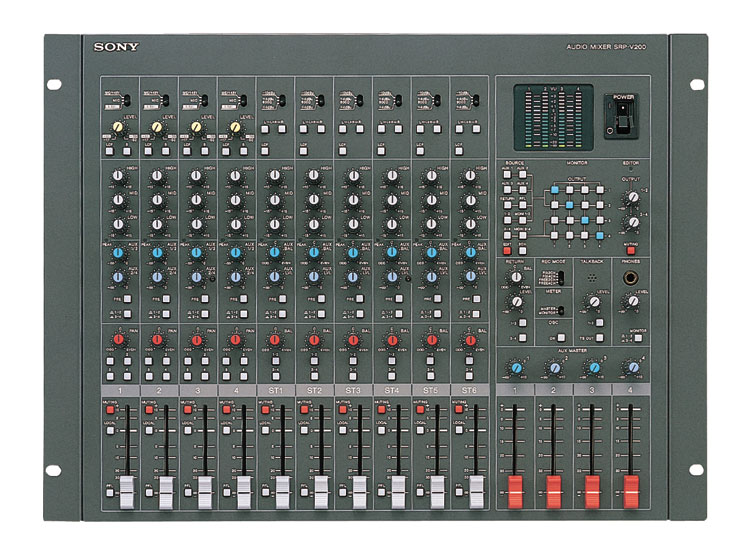Click the LOW EQ knob on channel 4
The width and height of the screenshot is (740, 555).
pyautogui.click(x=235, y=223)
